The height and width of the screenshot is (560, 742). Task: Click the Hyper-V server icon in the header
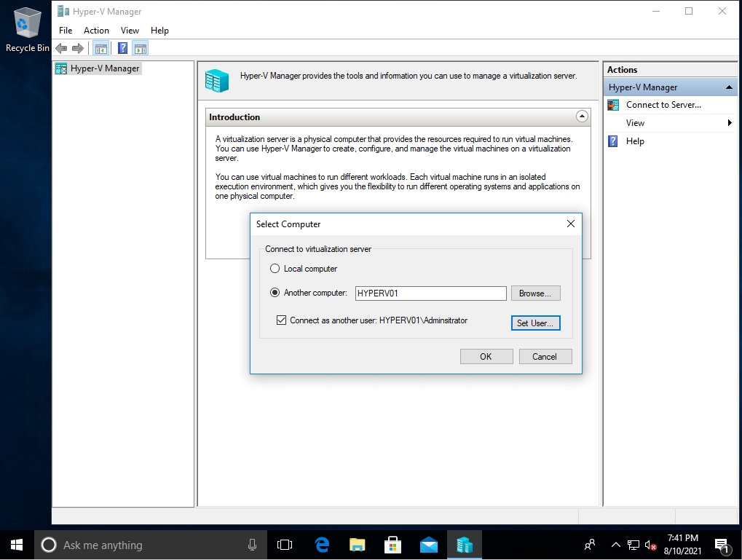point(217,80)
